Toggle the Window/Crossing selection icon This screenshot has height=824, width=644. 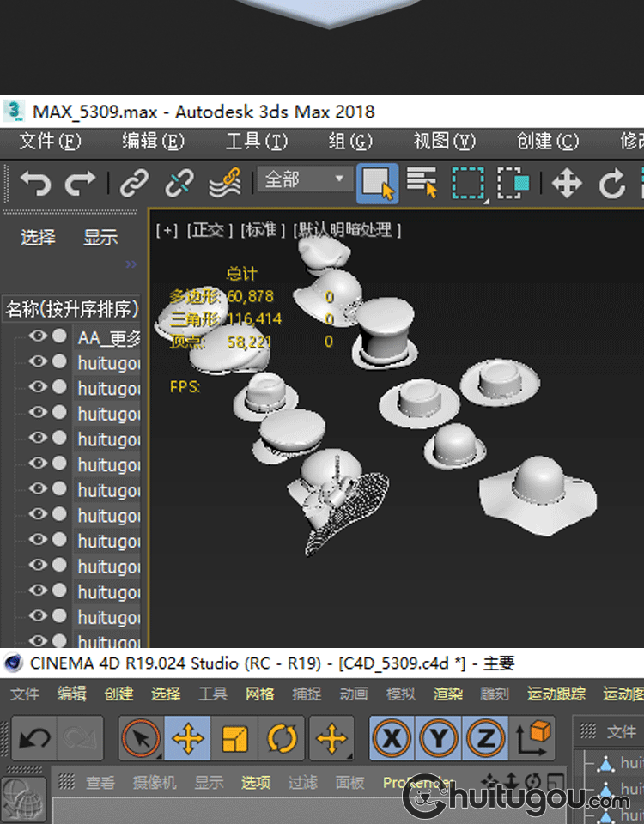click(x=513, y=183)
